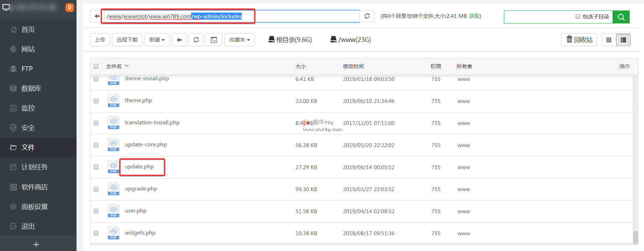Open the recycle bin (回收站)
Screen dimensions: 644x251
[579, 40]
